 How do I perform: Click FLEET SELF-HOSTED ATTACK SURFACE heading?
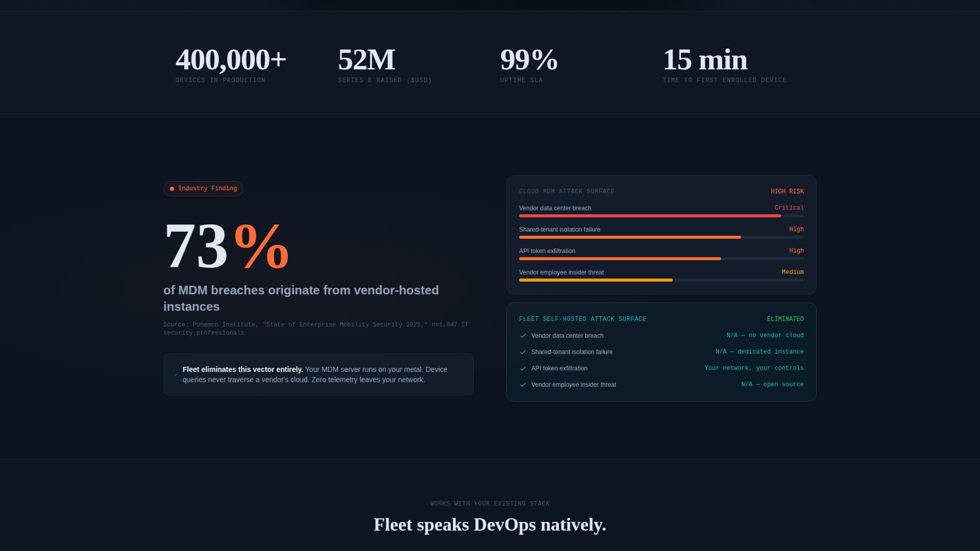coord(582,319)
